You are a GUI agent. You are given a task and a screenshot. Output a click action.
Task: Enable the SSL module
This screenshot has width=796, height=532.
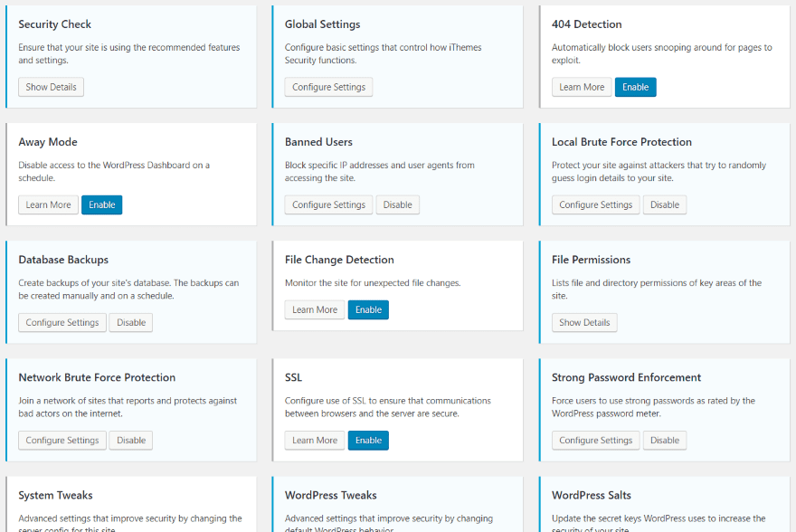click(x=368, y=440)
